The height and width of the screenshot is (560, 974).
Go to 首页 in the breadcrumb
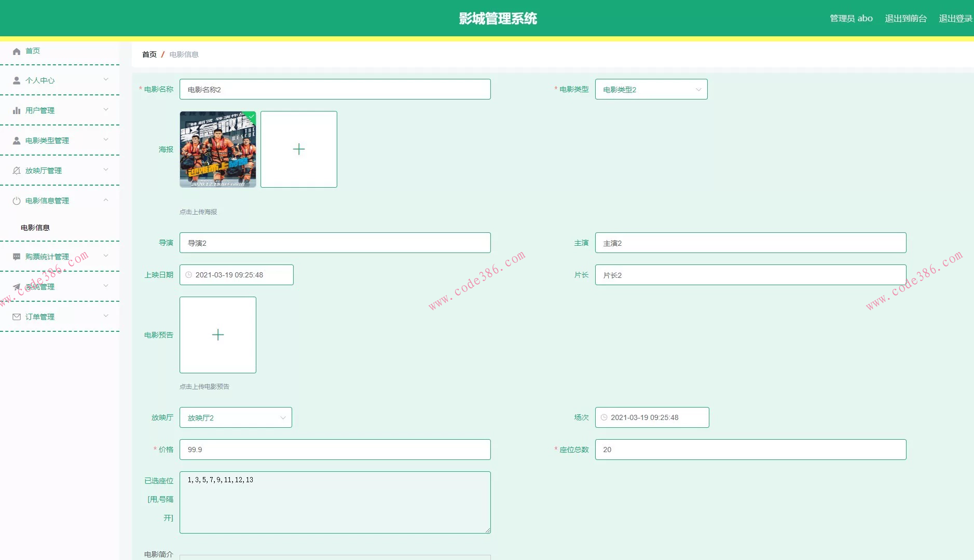point(149,54)
